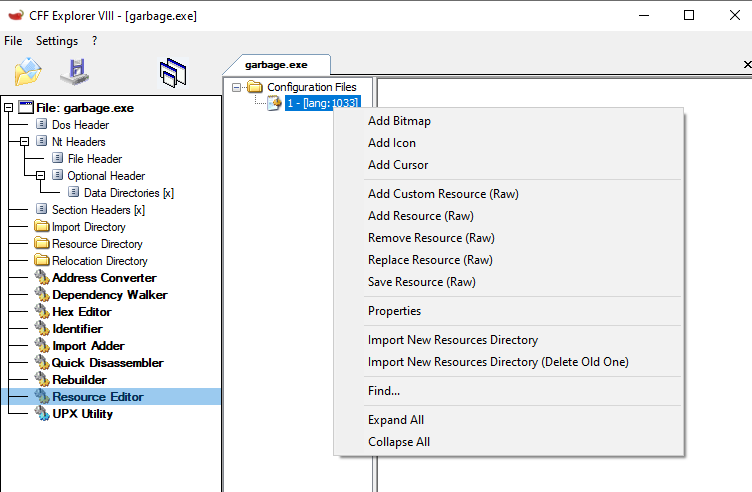Click the CFF Explorer chili pepper title icon

click(x=16, y=15)
